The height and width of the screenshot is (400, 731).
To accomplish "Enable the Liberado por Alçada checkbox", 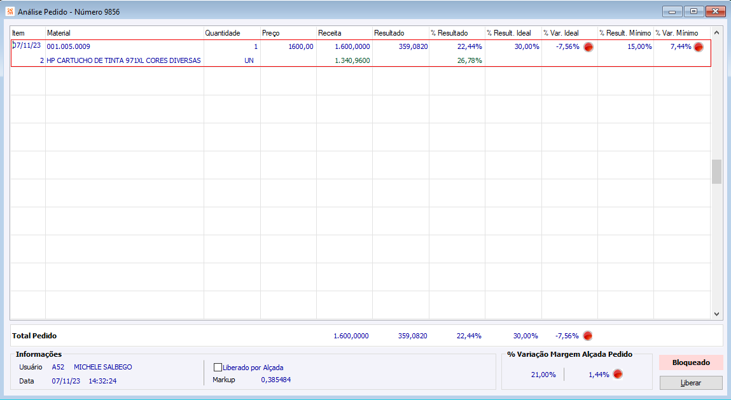I will 217,367.
